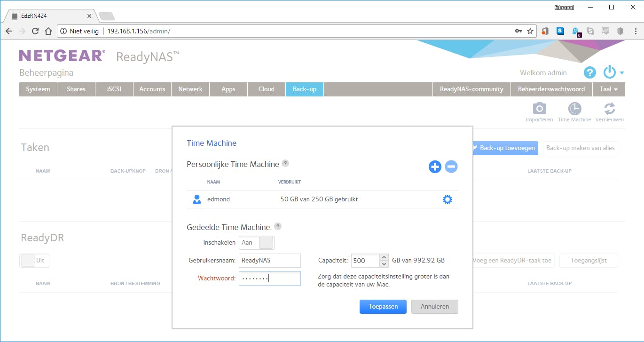Select the Accounts tab
Image resolution: width=644 pixels, height=342 pixels.
point(152,89)
